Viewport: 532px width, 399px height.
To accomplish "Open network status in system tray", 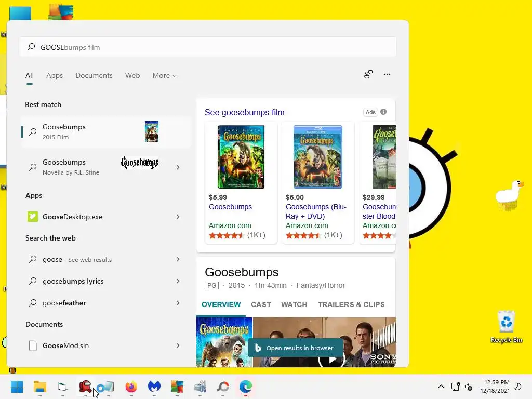I will coord(455,387).
